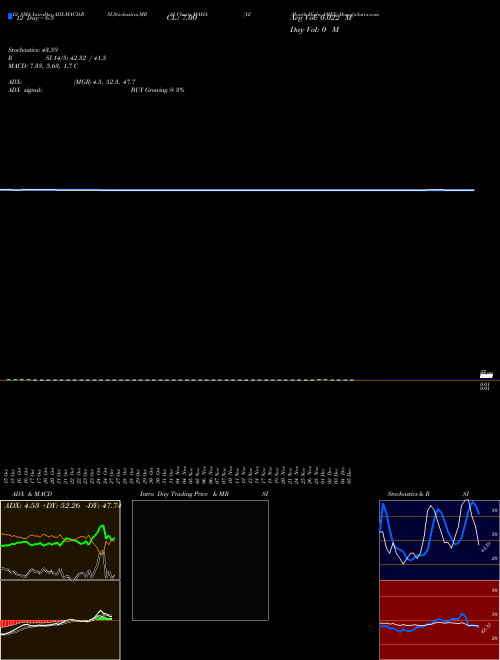
Task: Click the 'ADX & MACD' panel title
Action: pos(32,494)
